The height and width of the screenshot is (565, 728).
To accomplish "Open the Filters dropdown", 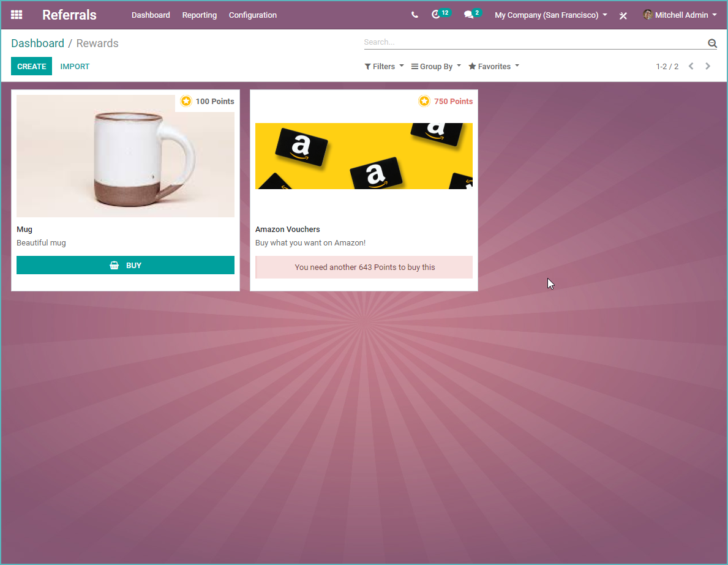I will tap(384, 66).
